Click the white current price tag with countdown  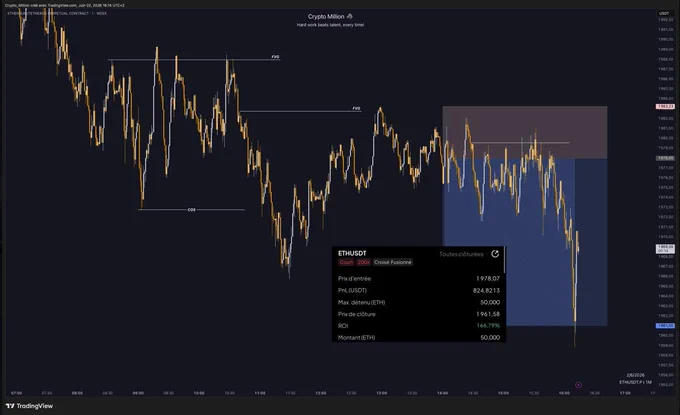coord(665,249)
